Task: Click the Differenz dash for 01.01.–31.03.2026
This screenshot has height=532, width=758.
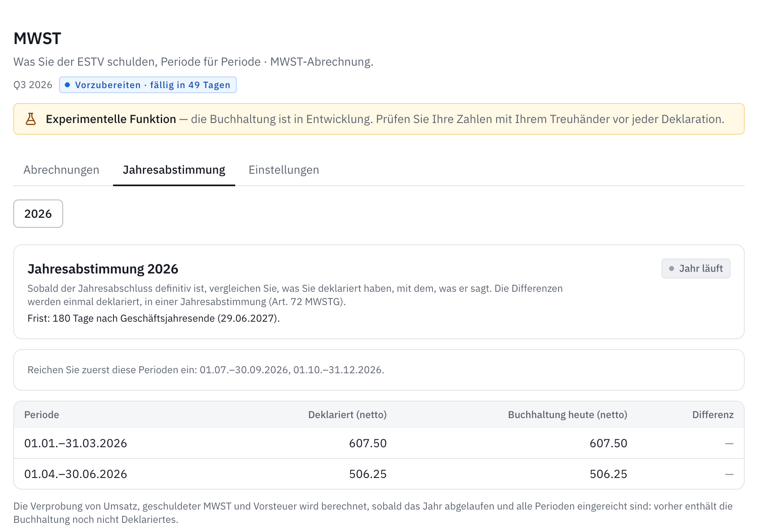Action: point(729,443)
